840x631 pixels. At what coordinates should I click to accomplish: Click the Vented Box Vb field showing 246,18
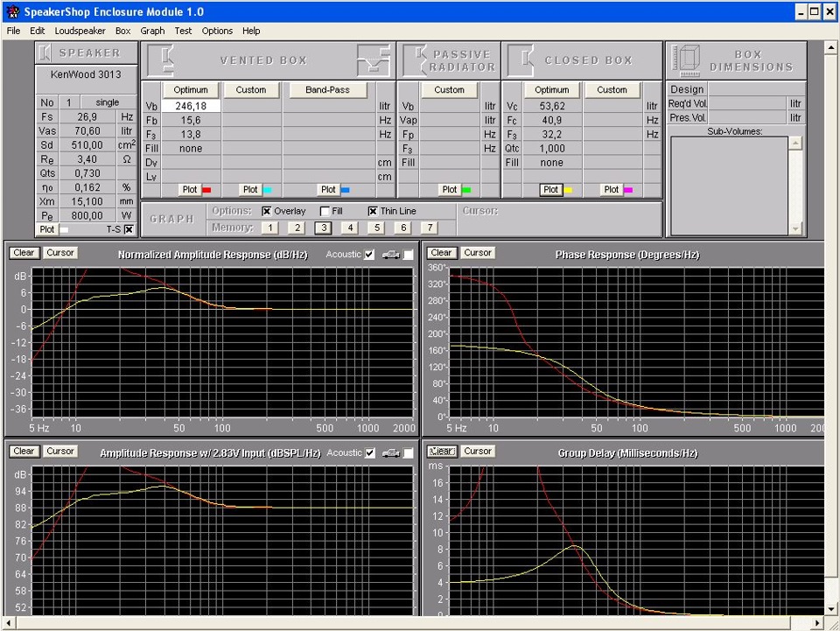191,106
